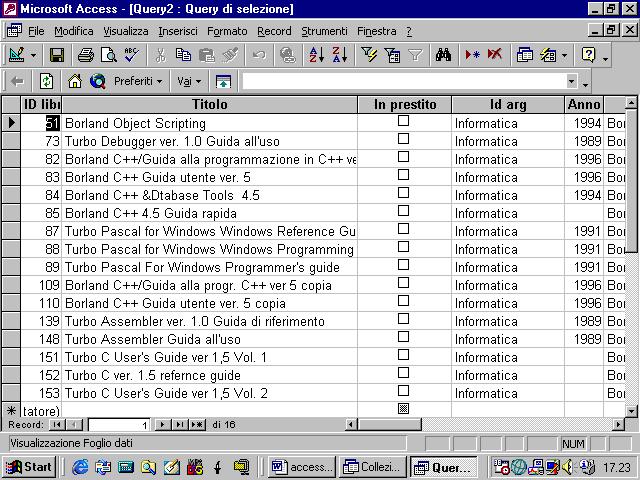The image size is (640, 480).
Task: Go to next record navigation button
Action: [x=162, y=425]
